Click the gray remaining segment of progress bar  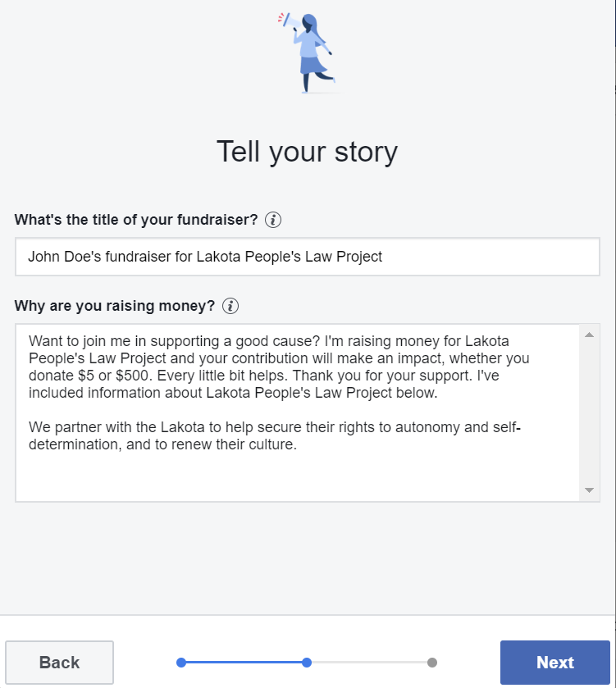(x=369, y=663)
